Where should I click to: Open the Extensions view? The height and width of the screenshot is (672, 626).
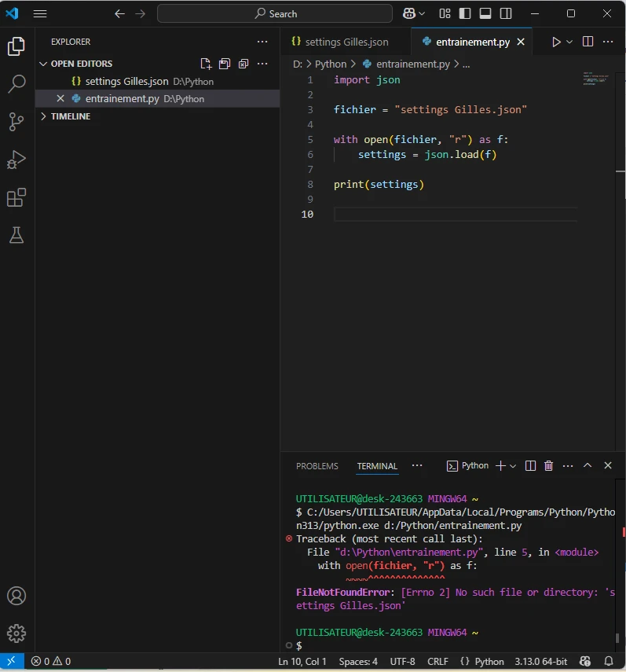pos(16,197)
